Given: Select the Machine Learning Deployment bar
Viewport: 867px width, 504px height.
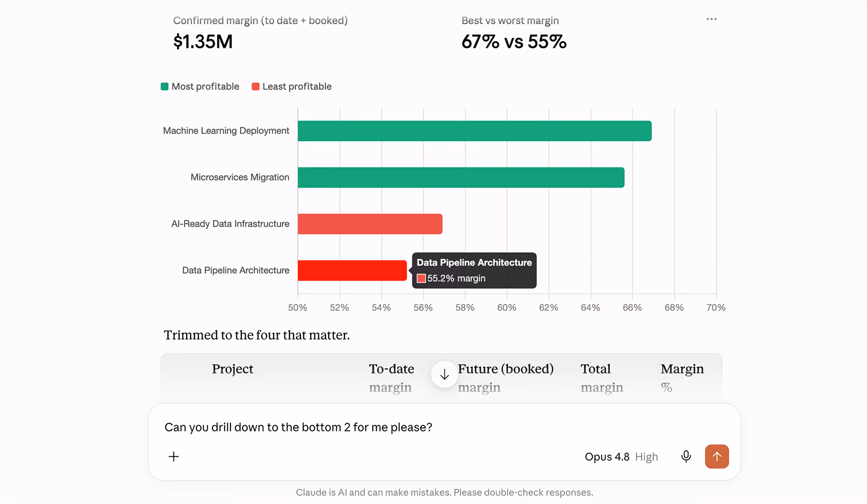Looking at the screenshot, I should [475, 131].
